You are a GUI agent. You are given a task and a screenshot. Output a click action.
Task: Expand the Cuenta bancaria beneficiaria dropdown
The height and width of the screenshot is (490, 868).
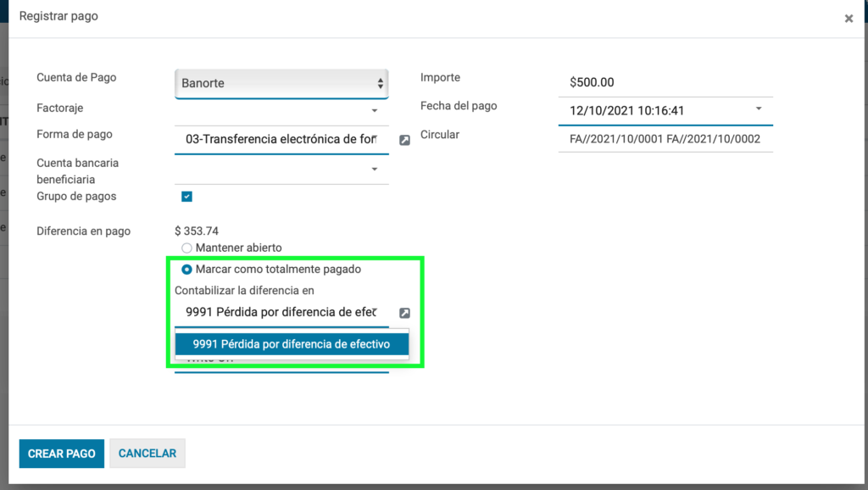click(375, 170)
